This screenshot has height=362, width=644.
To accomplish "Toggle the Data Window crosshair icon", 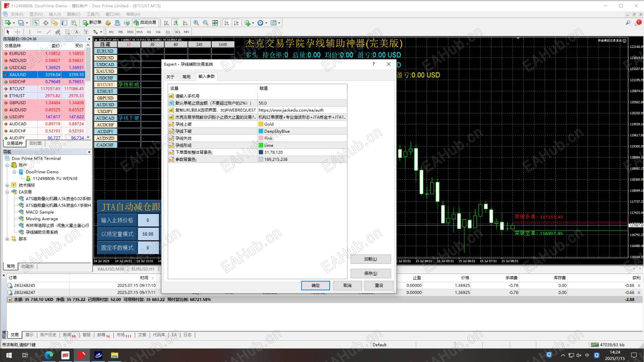I will coord(45,23).
